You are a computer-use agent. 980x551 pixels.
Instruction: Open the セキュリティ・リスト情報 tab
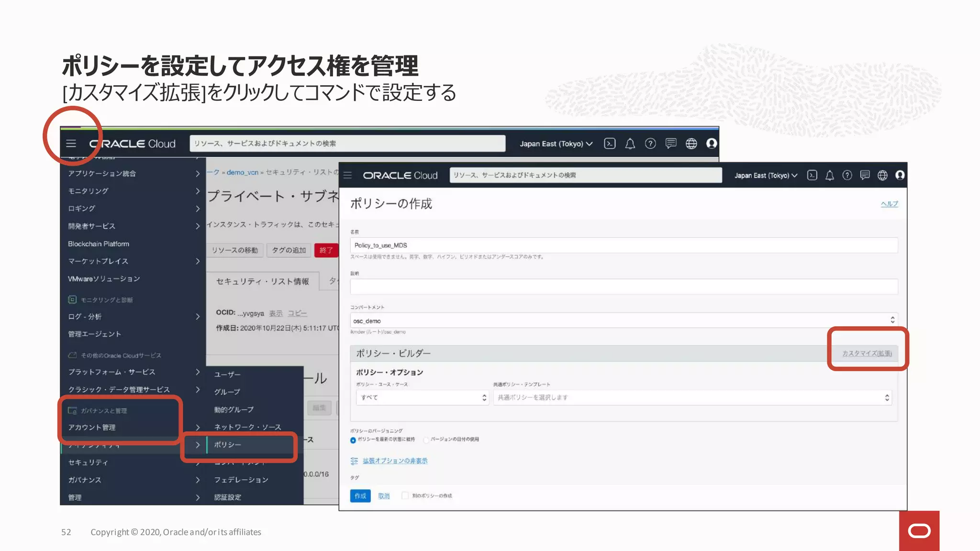pos(262,281)
